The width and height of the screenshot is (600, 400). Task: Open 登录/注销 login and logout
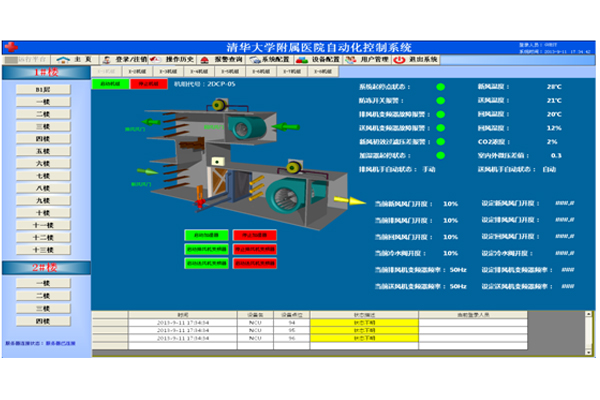[x=125, y=59]
